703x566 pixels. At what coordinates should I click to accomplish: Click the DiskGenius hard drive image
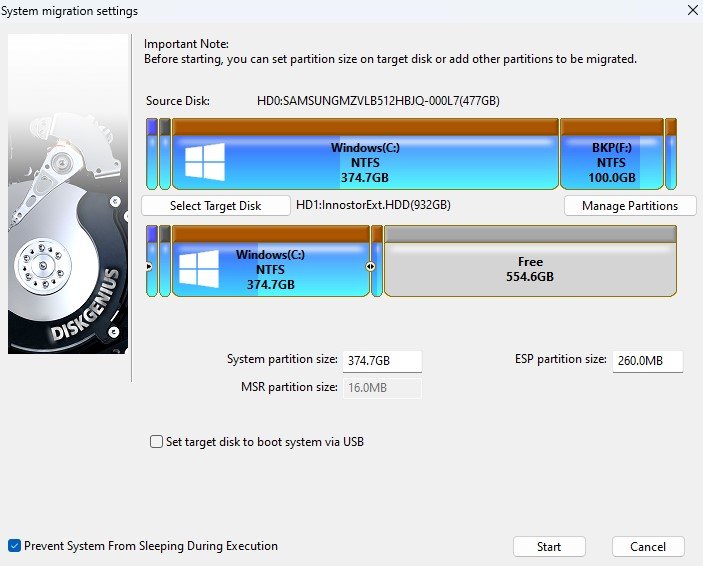(68, 194)
